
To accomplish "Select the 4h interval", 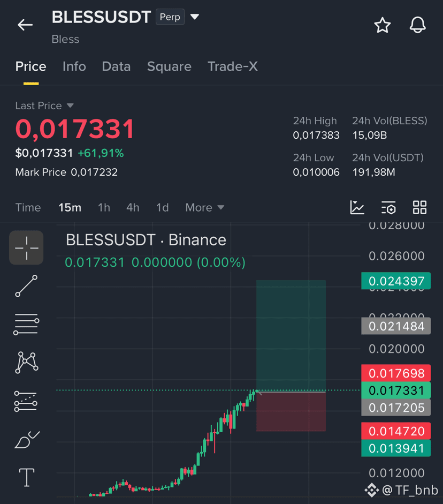I will pyautogui.click(x=133, y=208).
